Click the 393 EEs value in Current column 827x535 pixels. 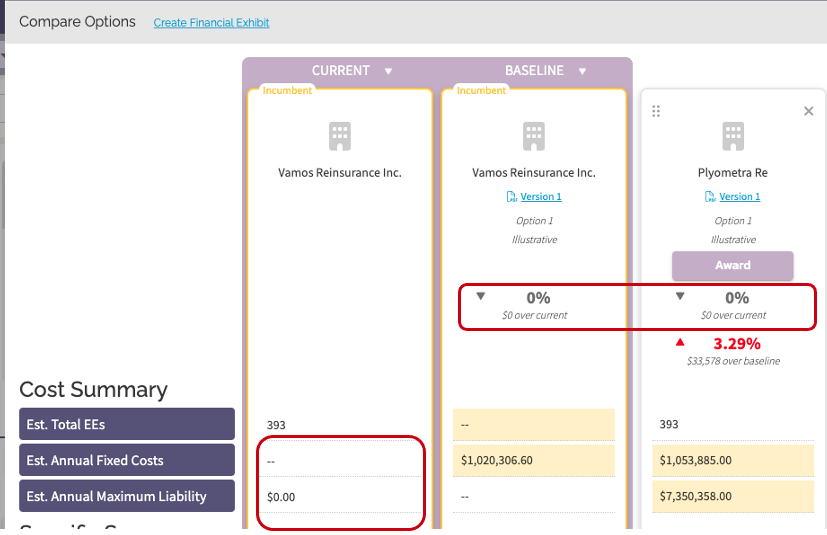pyautogui.click(x=276, y=425)
